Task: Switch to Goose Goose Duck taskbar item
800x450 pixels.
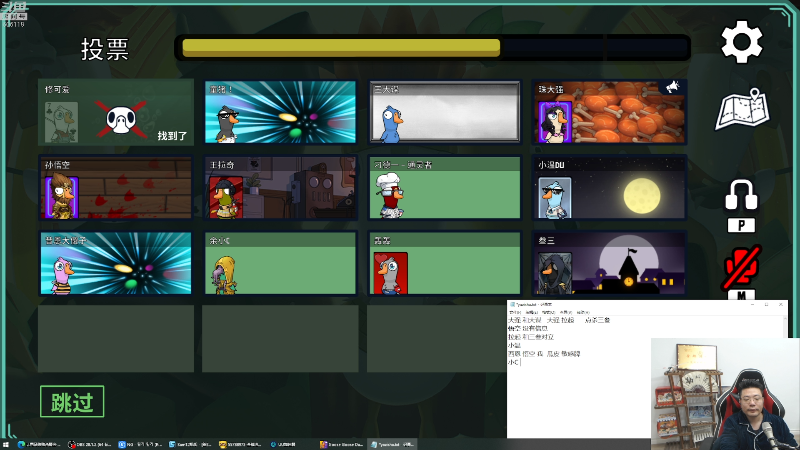Action: click(342, 444)
